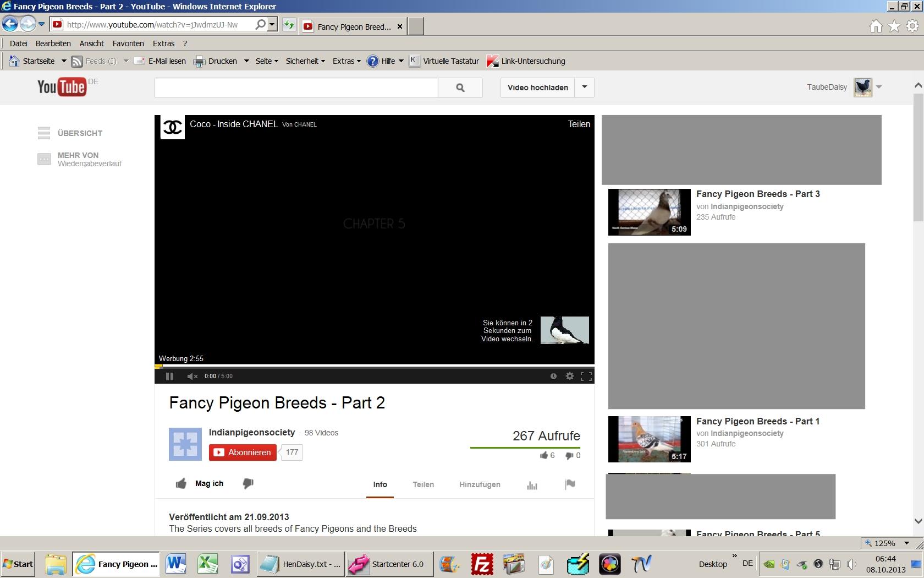Click the Feeds RSS icon
Viewport: 924px width, 578px height.
pyautogui.click(x=77, y=61)
